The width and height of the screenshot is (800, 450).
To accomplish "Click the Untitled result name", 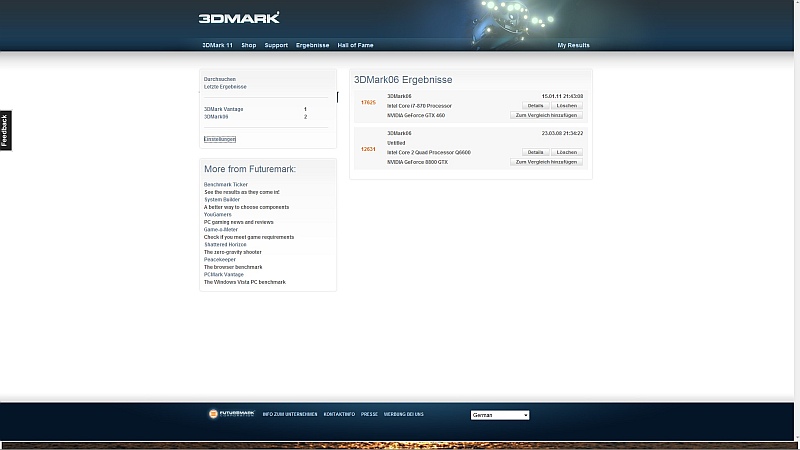I will (x=396, y=143).
